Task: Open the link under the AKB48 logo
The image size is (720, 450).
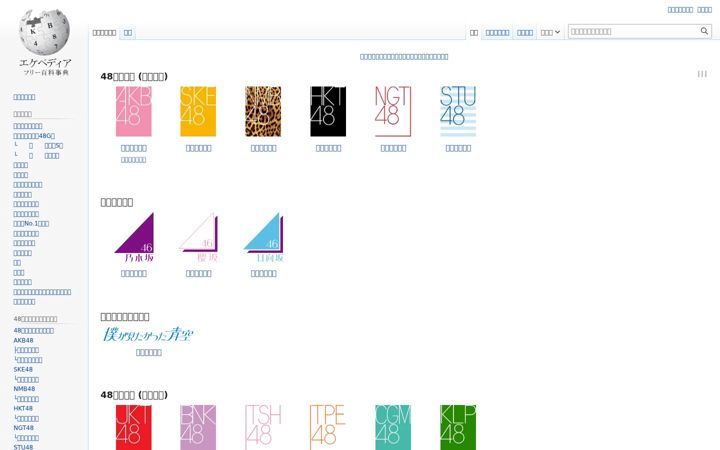Action: coord(134,148)
